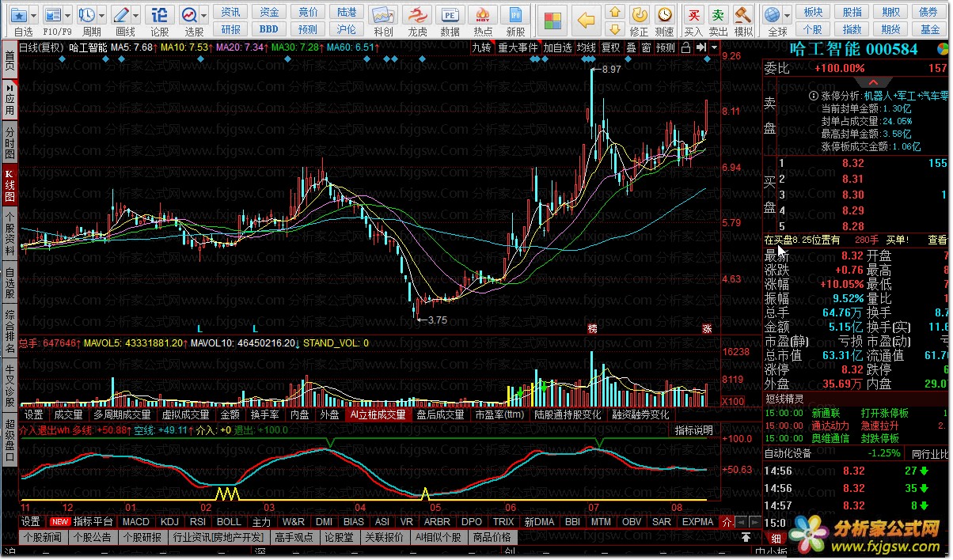Click the yellow back arrow icon
953x560 pixels.
click(587, 19)
